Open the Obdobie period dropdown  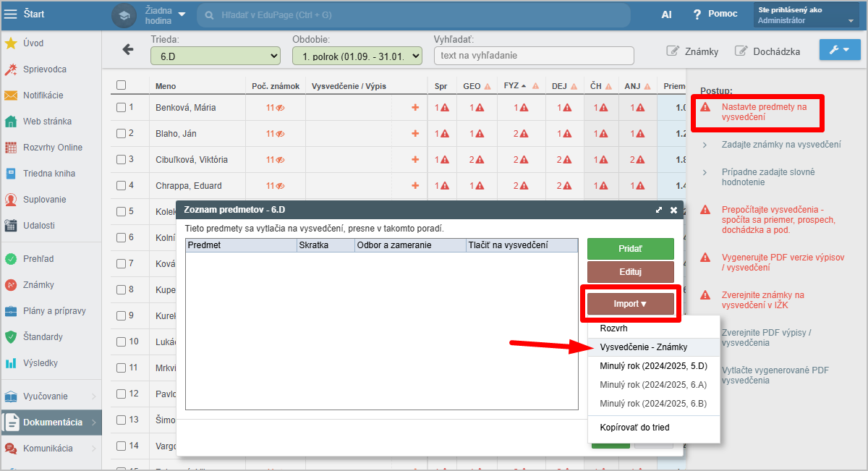[357, 56]
